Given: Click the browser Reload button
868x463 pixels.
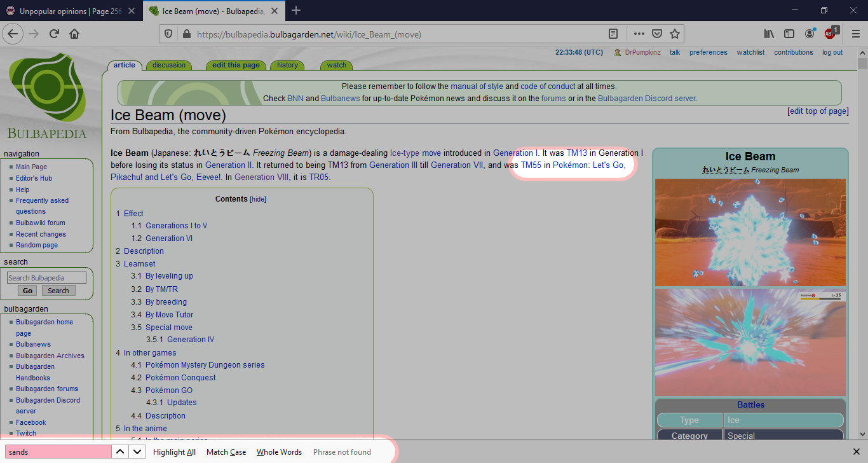Looking at the screenshot, I should [x=55, y=34].
